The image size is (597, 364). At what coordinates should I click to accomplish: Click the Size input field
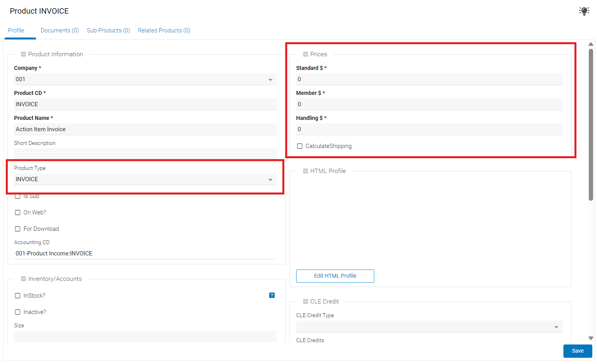pyautogui.click(x=145, y=336)
